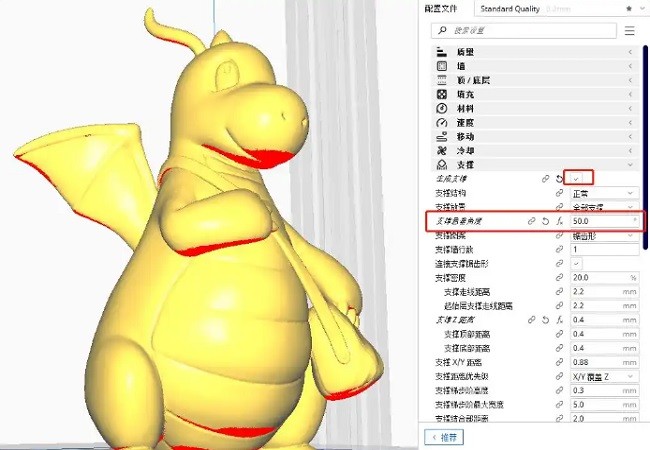Click the 搜索设置 search settings field
This screenshot has width=650, height=450.
[524, 31]
